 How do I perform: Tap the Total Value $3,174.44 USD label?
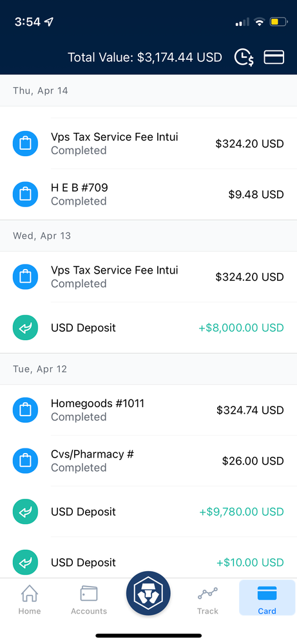click(x=144, y=57)
